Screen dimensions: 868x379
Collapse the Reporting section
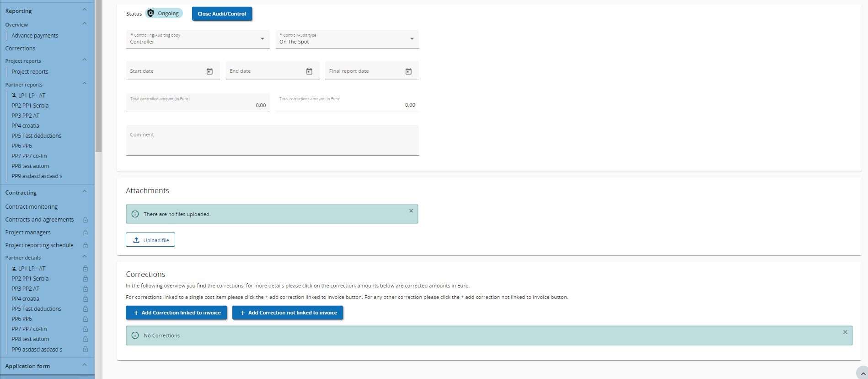pyautogui.click(x=85, y=10)
